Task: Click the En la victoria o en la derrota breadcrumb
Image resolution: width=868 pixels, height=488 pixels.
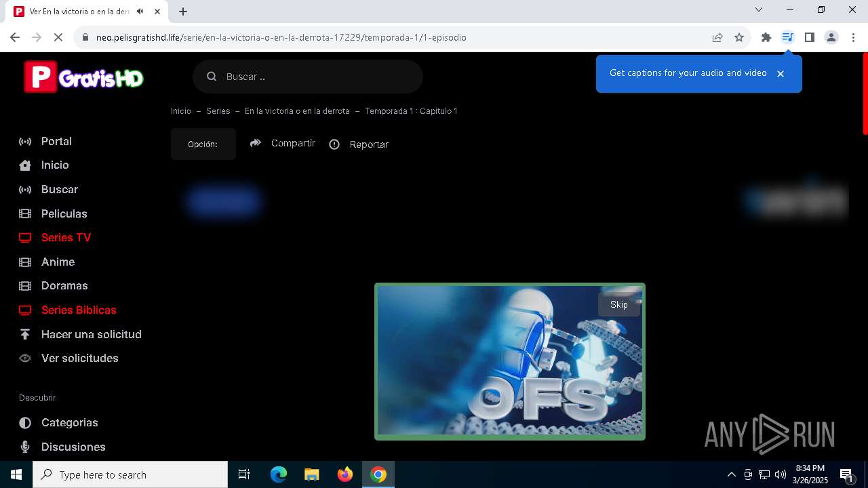Action: pyautogui.click(x=297, y=111)
